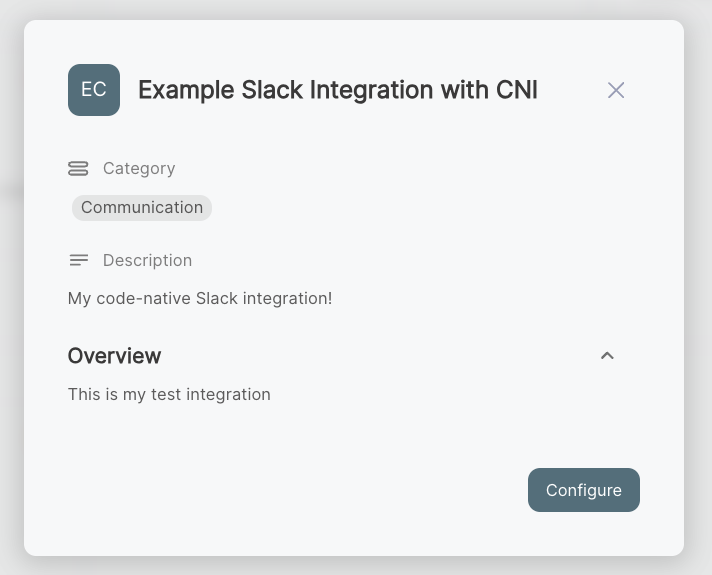Close the integration details dialog

(616, 90)
